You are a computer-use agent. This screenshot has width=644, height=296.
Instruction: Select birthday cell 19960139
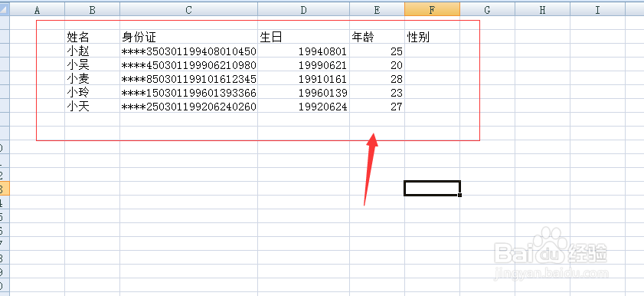tap(303, 92)
